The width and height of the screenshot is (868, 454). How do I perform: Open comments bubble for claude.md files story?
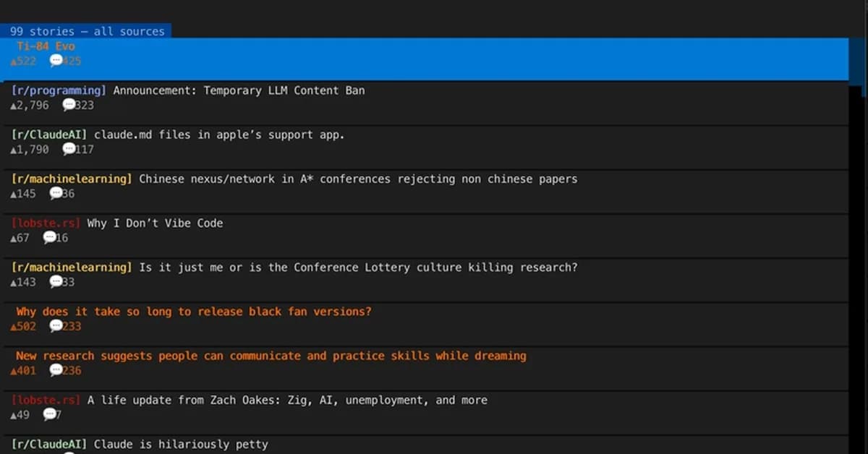point(69,149)
